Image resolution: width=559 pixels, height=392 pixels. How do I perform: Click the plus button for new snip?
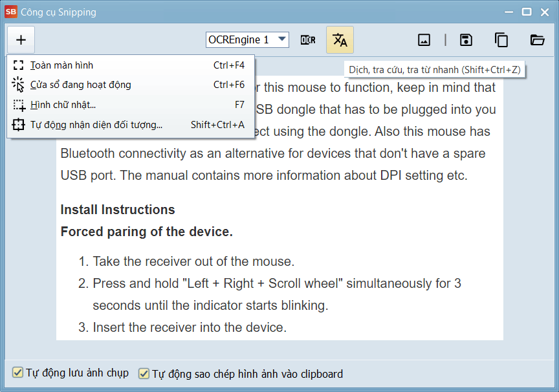[21, 40]
